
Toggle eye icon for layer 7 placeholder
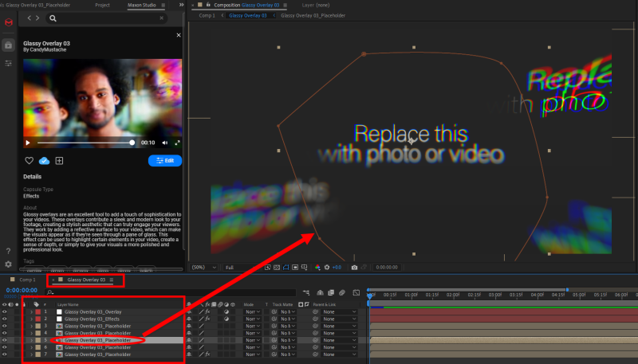5,354
